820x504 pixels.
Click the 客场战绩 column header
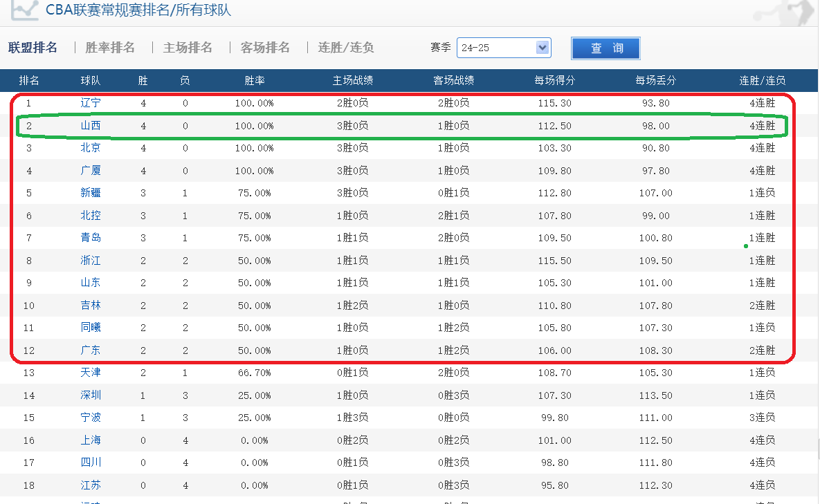pyautogui.click(x=454, y=80)
